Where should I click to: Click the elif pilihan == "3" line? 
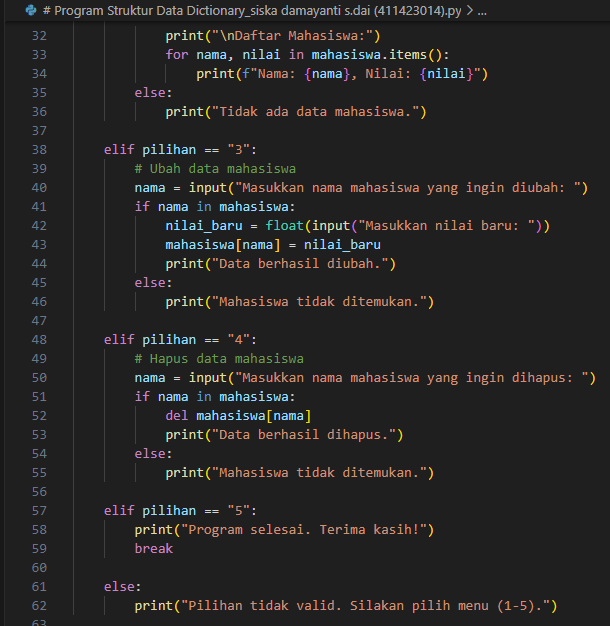tap(180, 150)
